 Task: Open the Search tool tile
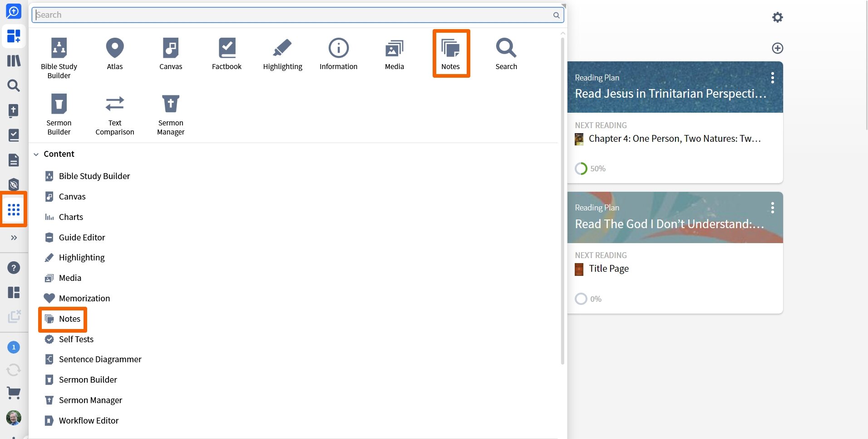506,54
